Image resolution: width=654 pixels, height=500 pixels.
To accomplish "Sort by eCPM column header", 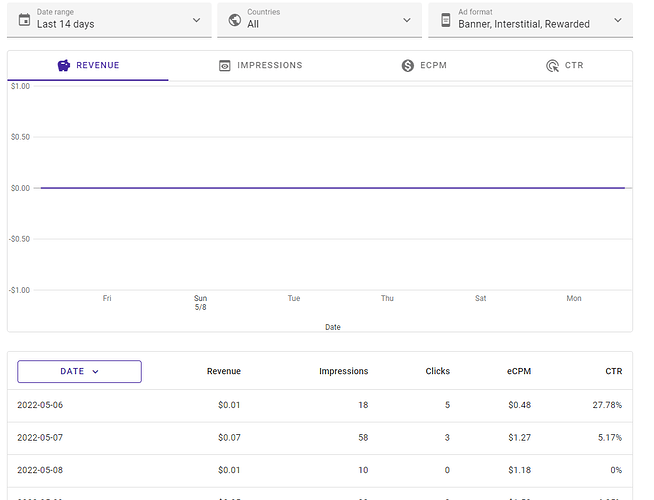I will [x=519, y=371].
